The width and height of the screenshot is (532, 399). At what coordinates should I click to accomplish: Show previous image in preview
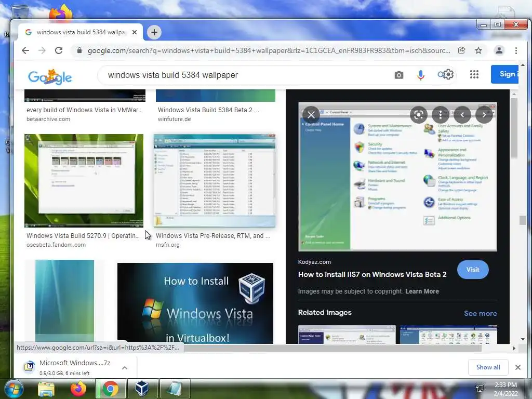[462, 115]
